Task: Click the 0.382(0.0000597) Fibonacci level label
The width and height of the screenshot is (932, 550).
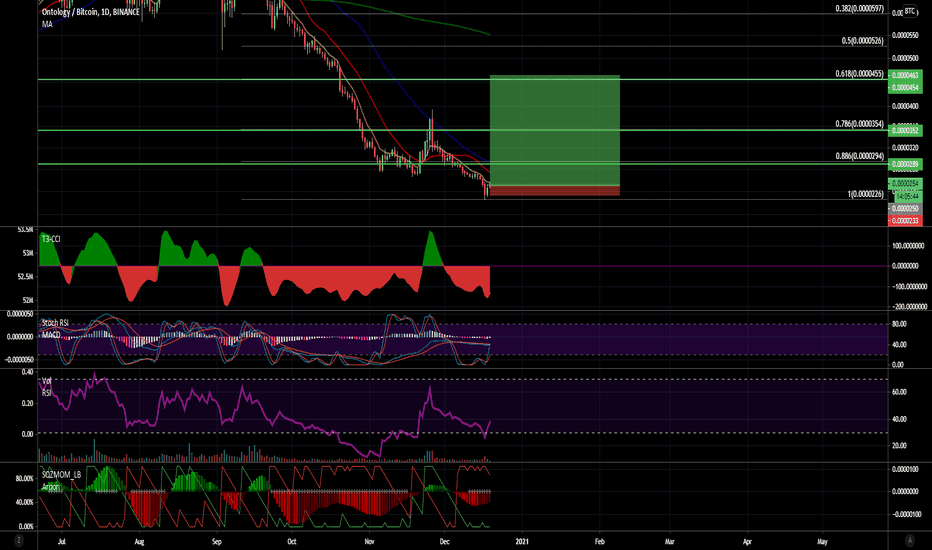Action: coord(859,8)
